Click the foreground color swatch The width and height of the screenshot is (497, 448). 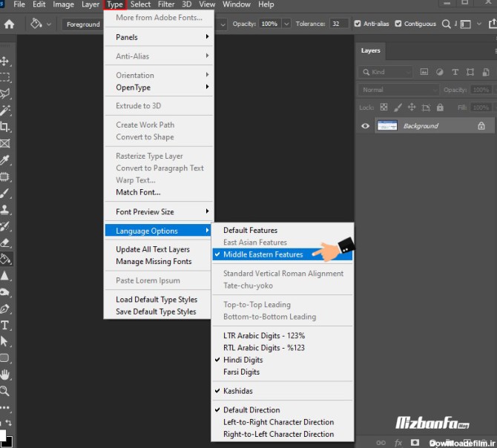tap(2, 435)
